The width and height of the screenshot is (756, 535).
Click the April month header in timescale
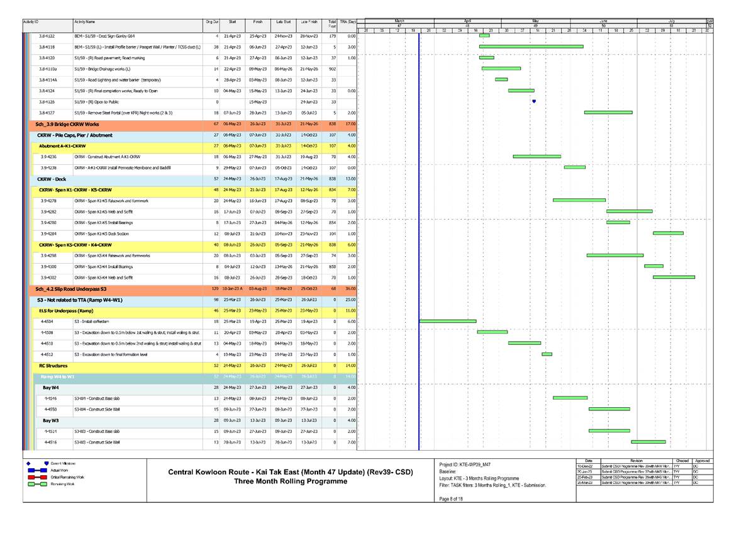468,20
